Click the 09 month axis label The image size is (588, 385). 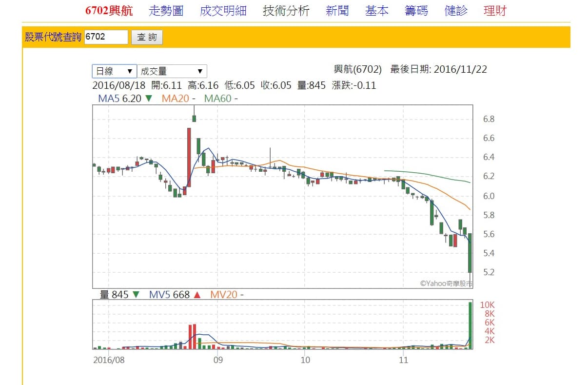[218, 360]
